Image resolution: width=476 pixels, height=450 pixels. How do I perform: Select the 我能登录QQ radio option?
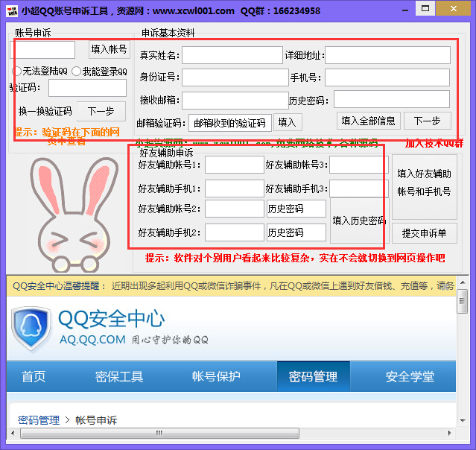tap(77, 72)
